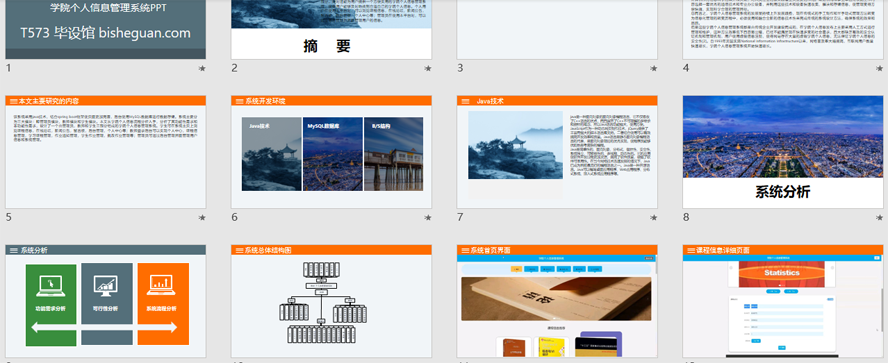Select the Java技术 slide thumbnail
The height and width of the screenshot is (363, 888).
(x=557, y=152)
